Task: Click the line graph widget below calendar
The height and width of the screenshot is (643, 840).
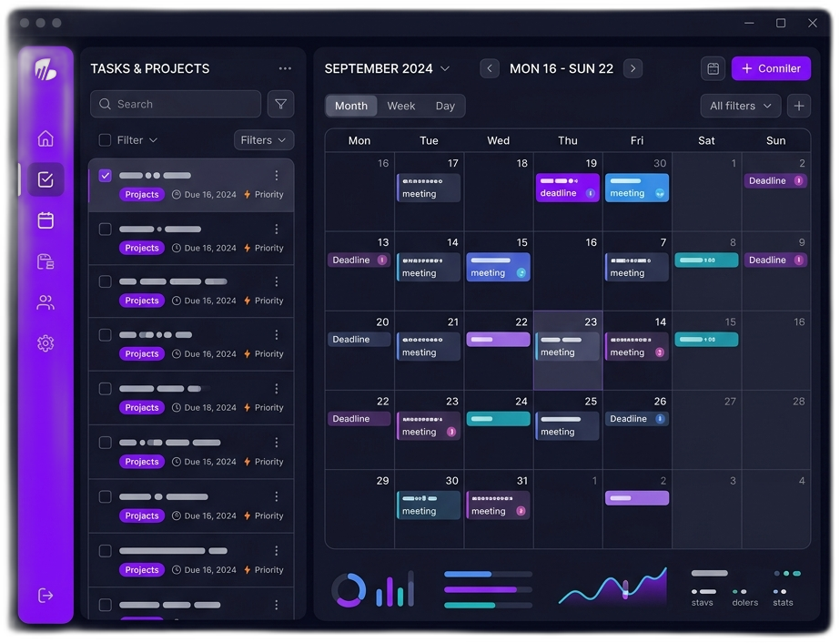Action: (x=612, y=587)
